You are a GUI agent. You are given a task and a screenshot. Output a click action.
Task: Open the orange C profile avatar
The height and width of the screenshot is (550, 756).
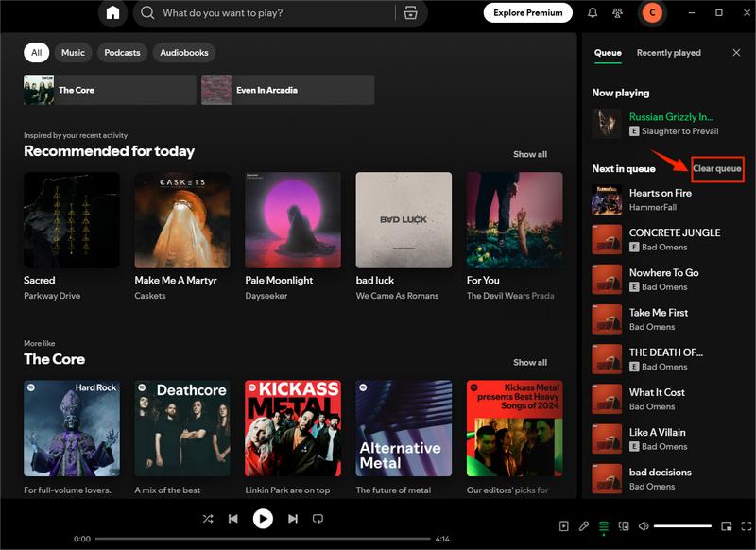tap(652, 12)
